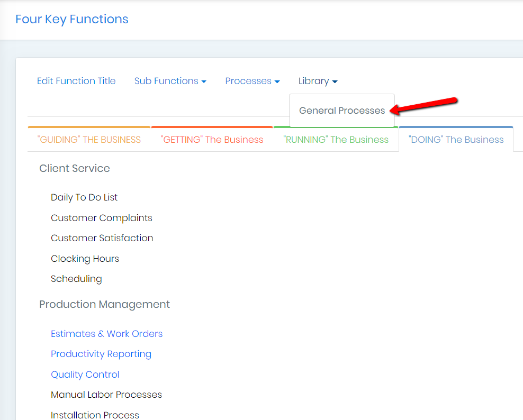This screenshot has width=523, height=420.
Task: Click Manual Labor Processes
Action: [106, 395]
